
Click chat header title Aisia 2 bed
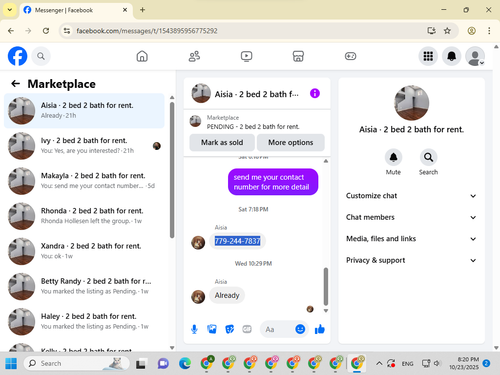(257, 94)
